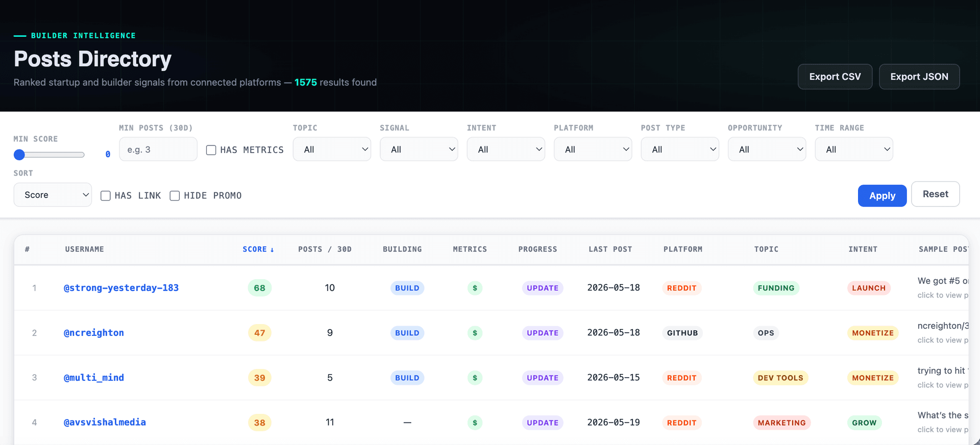Click the dollar metrics icon for @strong-yesterday-183
This screenshot has width=980, height=445.
tap(475, 288)
